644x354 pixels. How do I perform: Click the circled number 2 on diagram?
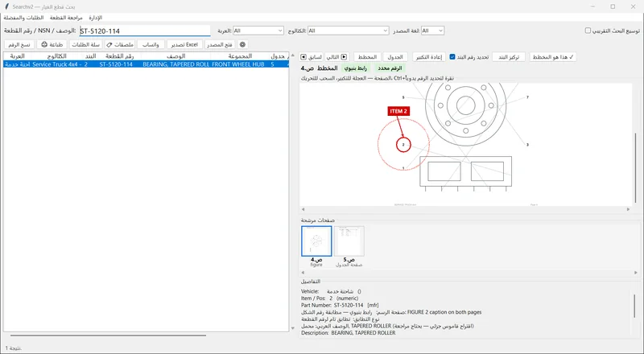[x=403, y=145]
